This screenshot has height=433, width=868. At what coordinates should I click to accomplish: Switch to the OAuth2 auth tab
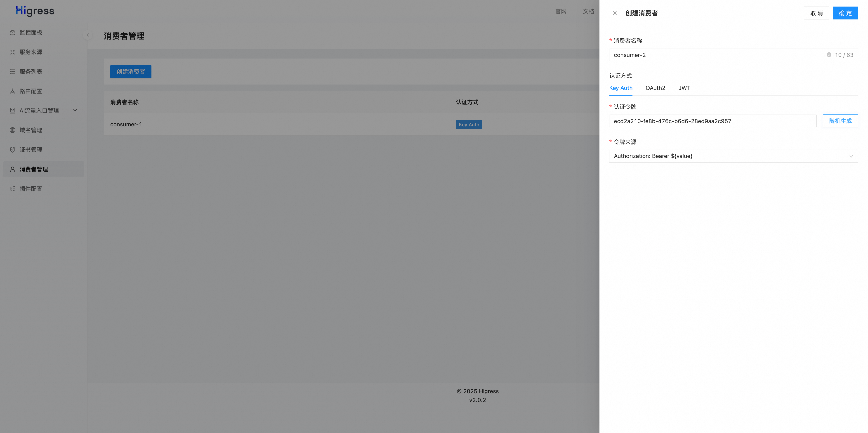[655, 88]
